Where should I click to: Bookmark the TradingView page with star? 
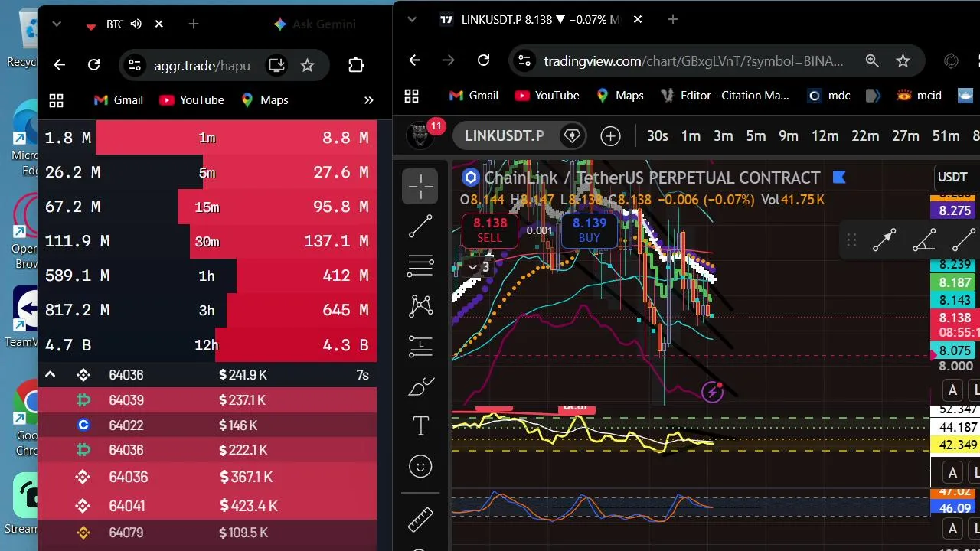(x=903, y=60)
